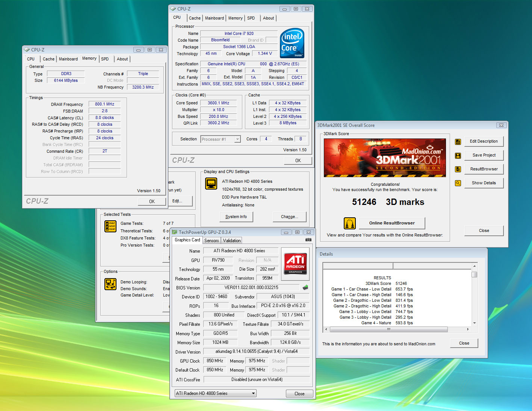Click the GPU Clock value 850 MHz
Screen dimensions: 532x411
click(215, 361)
